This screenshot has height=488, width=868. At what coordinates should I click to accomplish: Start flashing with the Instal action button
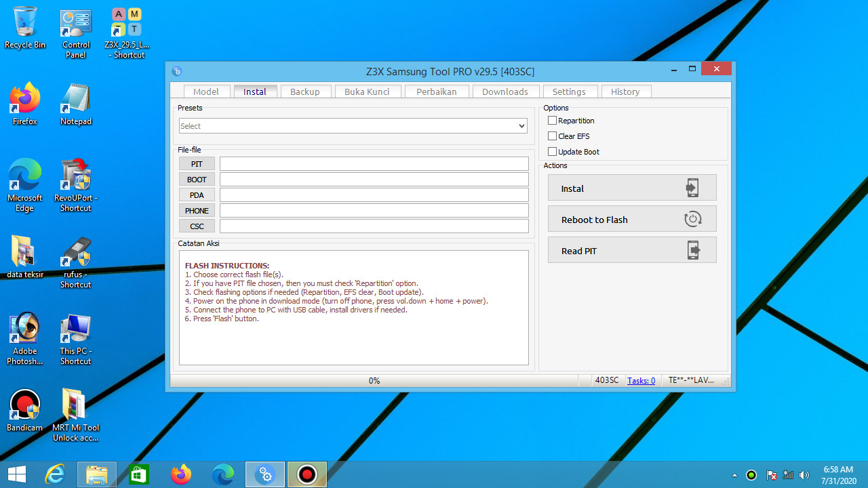632,188
